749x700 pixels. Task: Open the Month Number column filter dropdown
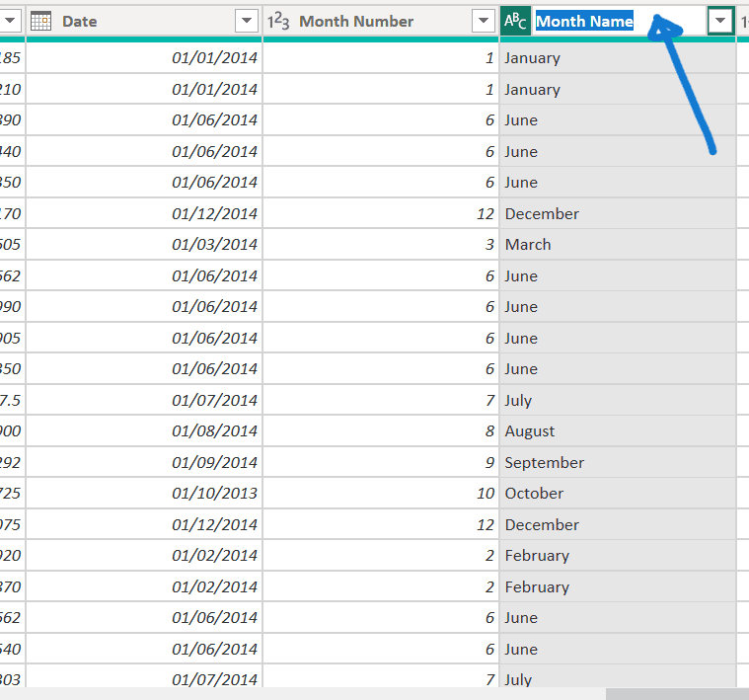(x=484, y=22)
